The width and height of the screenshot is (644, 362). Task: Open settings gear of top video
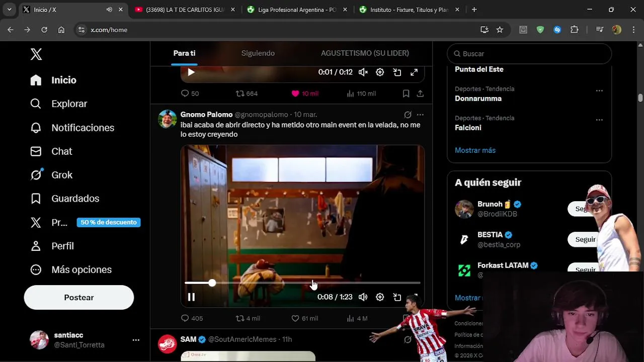[380, 72]
